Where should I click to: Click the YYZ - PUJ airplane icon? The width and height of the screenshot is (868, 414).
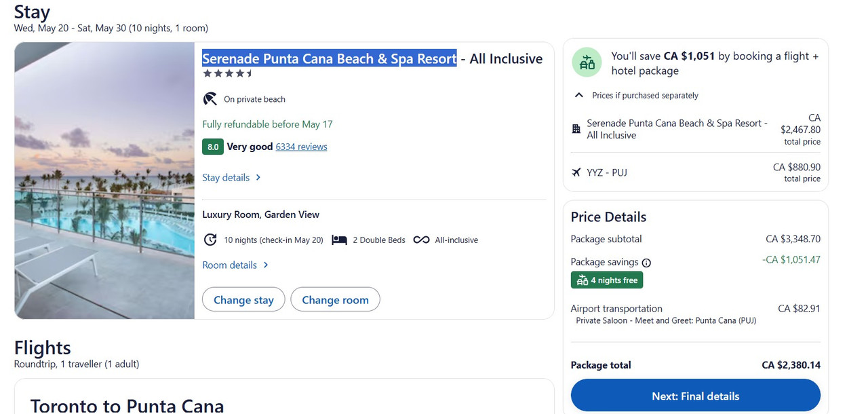click(x=576, y=172)
